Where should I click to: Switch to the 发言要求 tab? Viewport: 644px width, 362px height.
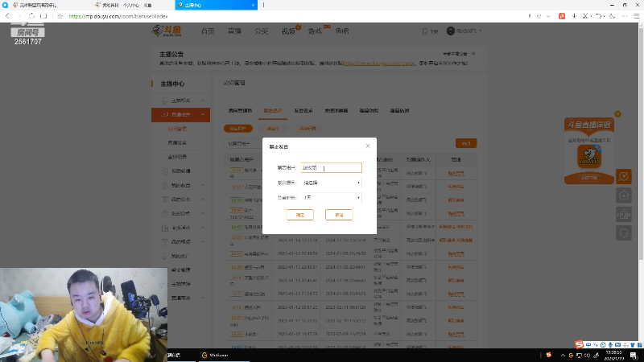tap(303, 110)
